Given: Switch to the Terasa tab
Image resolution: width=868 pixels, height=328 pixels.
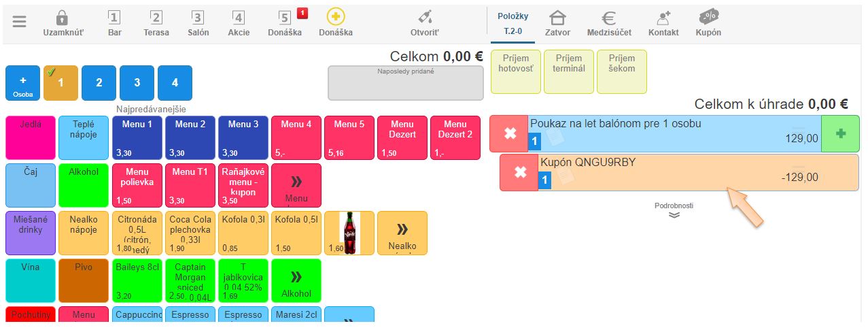Looking at the screenshot, I should click(156, 22).
